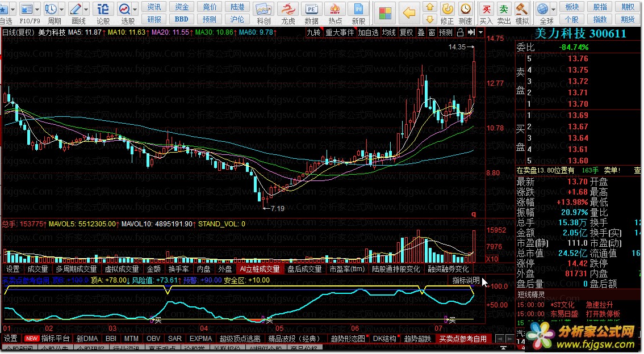Viewport: 644px width, 354px height.
Task: Open the 龙虎 dragon-tiger list icon
Action: click(287, 9)
